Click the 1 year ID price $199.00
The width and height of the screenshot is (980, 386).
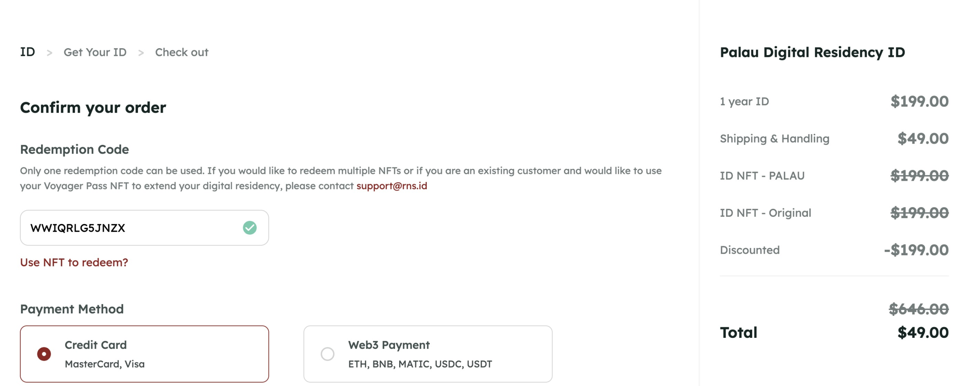tap(919, 102)
